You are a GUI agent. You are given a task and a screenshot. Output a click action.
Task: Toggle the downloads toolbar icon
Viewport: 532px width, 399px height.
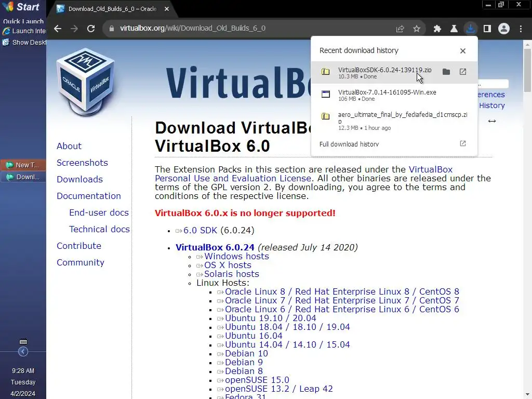[x=471, y=29]
